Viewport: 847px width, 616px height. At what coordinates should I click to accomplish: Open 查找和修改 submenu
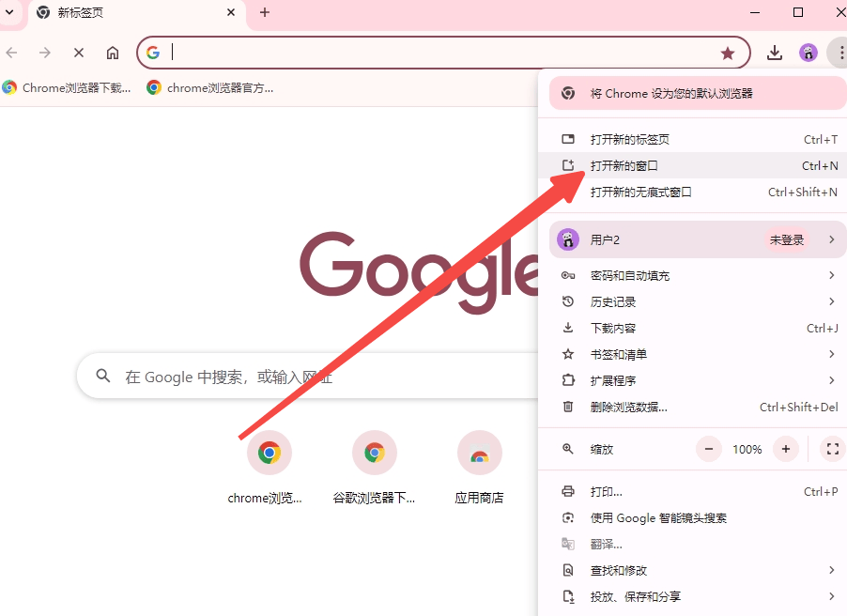(x=692, y=570)
